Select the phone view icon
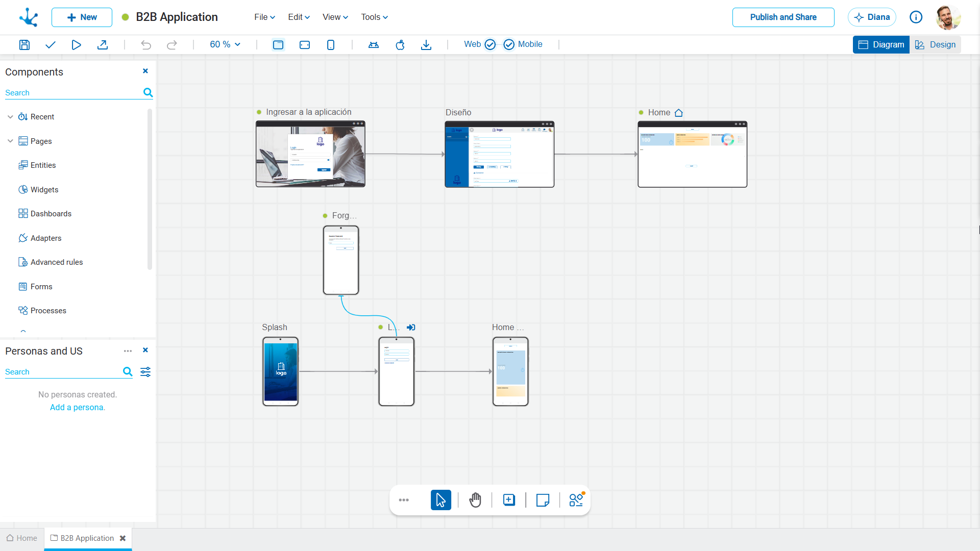Viewport: 980px width, 551px height. tap(331, 45)
